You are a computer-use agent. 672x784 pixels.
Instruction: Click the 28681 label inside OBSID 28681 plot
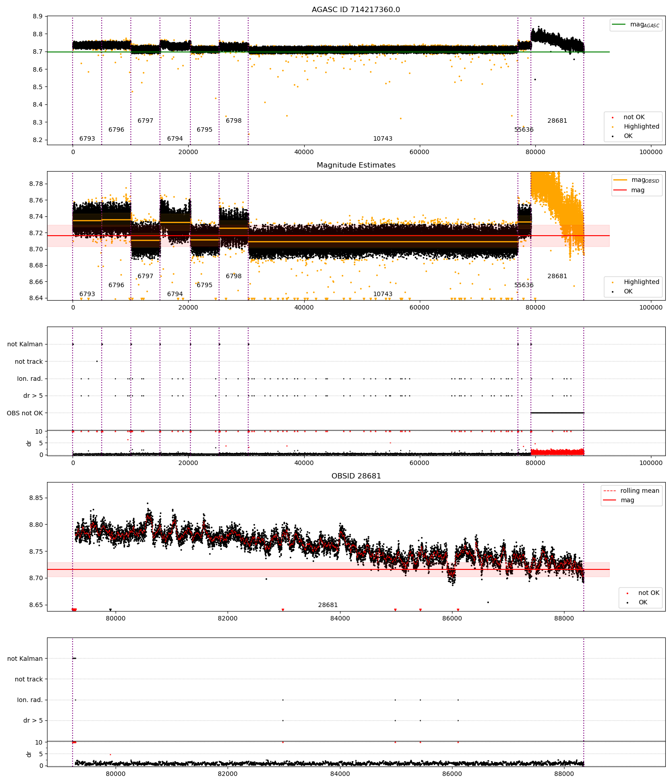327,605
